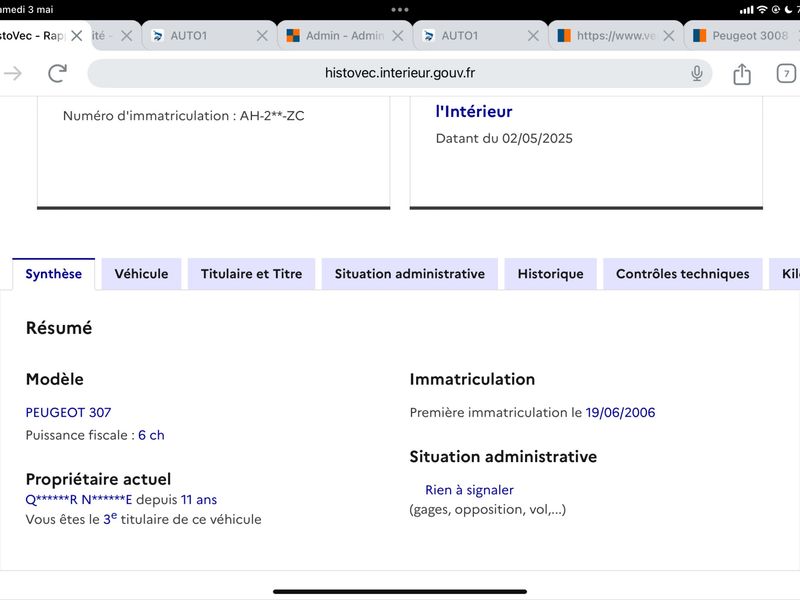Click the 19/06/2006 registration date
Viewport: 800px width, 600px height.
620,412
